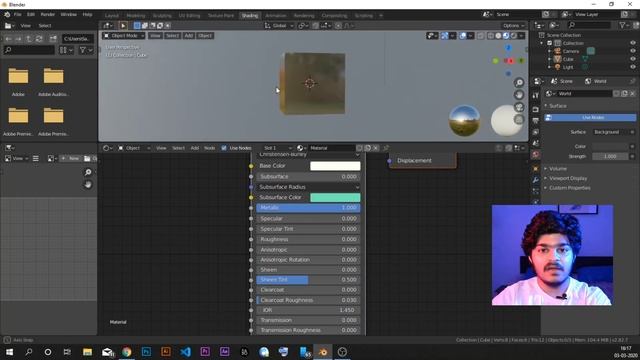Image resolution: width=640 pixels, height=360 pixels.
Task: Open the File menu
Action: tap(18, 14)
